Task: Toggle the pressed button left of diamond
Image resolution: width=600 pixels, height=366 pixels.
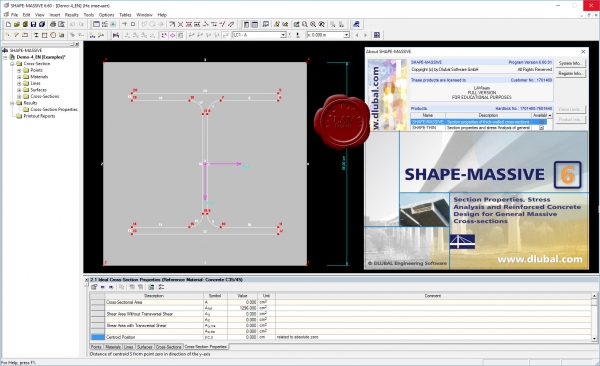Action: pos(164,35)
